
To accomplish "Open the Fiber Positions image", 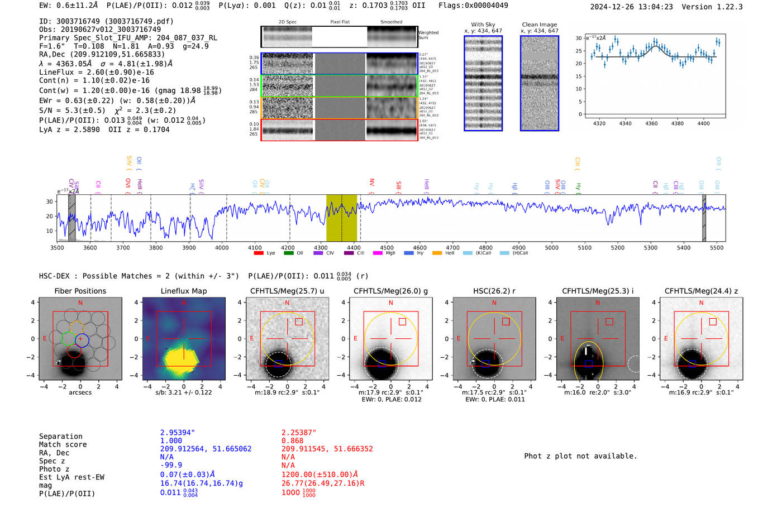I will [80, 339].
